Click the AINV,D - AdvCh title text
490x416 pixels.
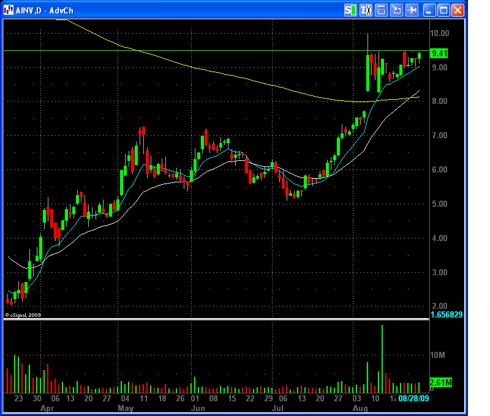tap(45, 11)
